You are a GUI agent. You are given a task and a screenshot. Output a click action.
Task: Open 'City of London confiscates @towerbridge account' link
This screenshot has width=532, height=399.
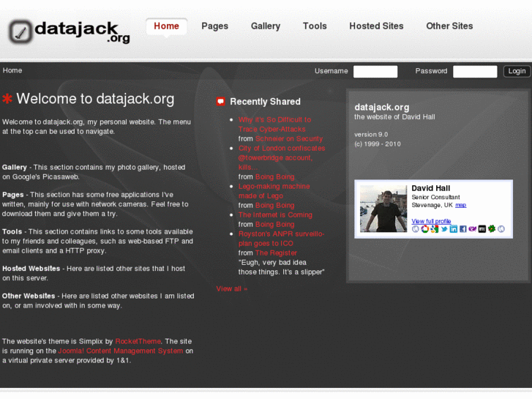pos(282,157)
